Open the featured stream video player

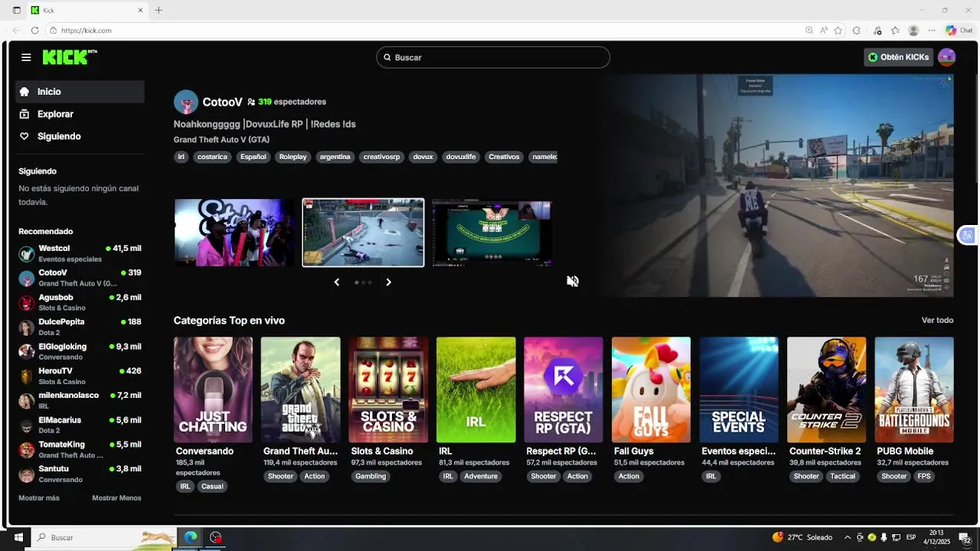pos(777,185)
